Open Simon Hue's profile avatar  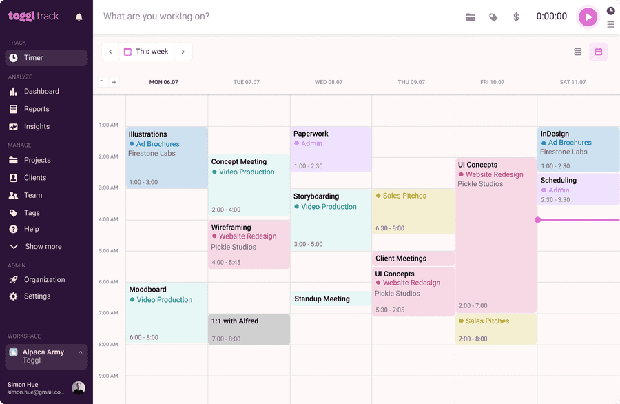click(x=78, y=387)
